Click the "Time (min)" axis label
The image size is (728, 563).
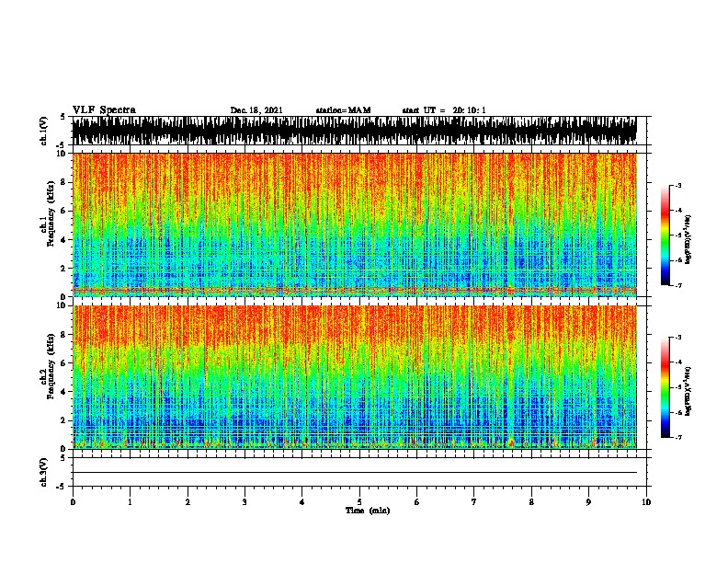[368, 511]
